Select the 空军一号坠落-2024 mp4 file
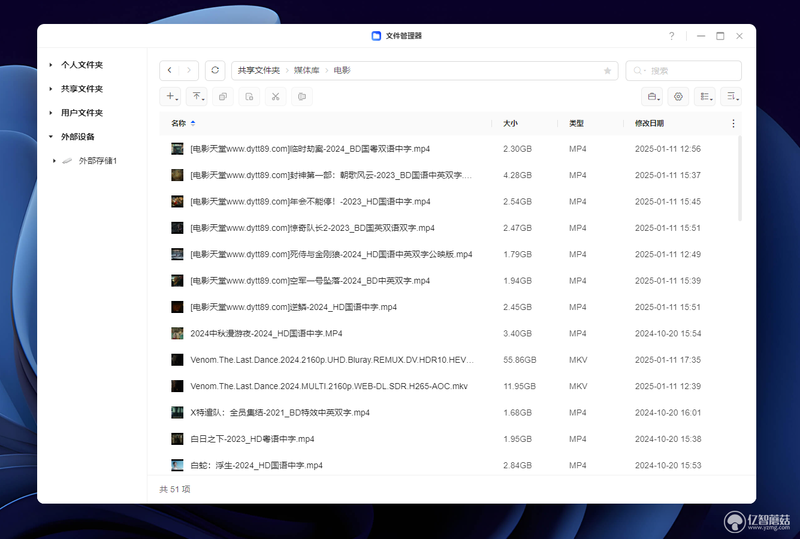Screen dimensions: 800x539 point(449,281)
